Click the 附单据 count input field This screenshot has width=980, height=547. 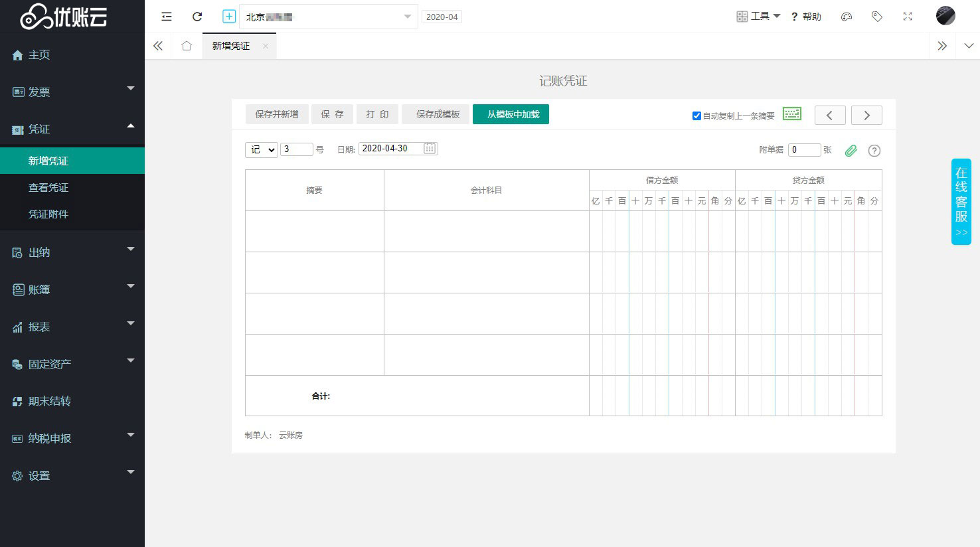(x=805, y=149)
